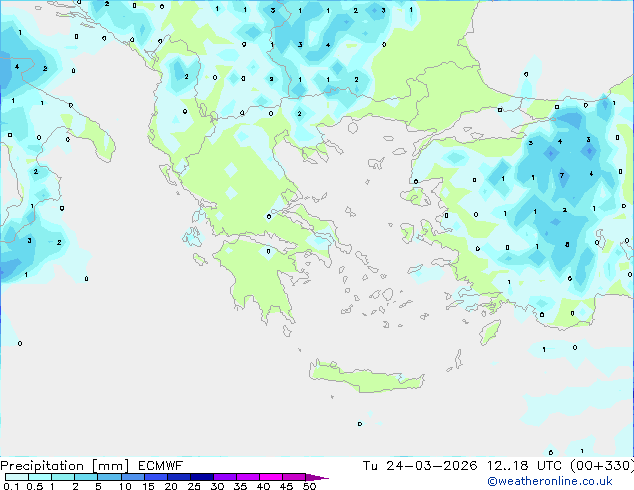Select the 10–15 mm legend color swatch
The image size is (634, 490).
pos(132,477)
